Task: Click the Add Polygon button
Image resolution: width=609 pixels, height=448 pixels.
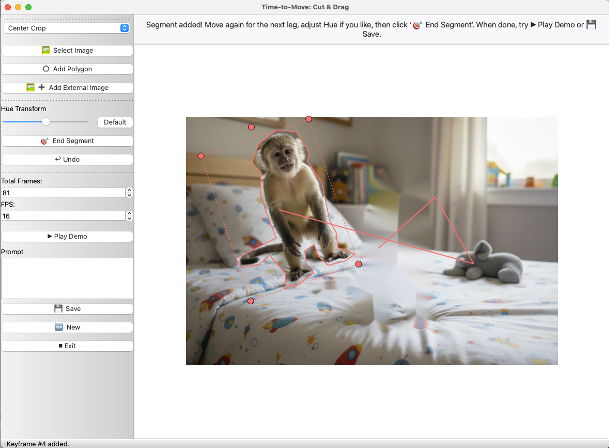Action: [67, 69]
